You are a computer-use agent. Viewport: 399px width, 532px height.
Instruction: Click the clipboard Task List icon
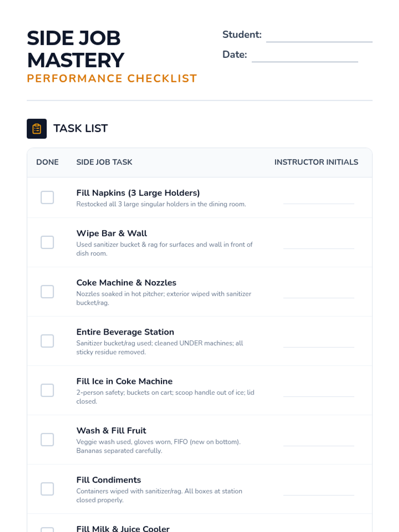[37, 129]
